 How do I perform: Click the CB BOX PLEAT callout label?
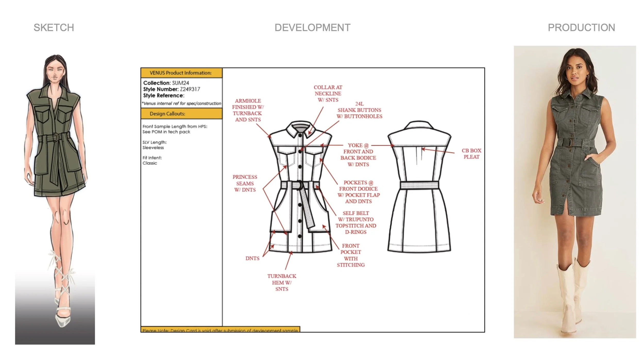click(x=471, y=154)
